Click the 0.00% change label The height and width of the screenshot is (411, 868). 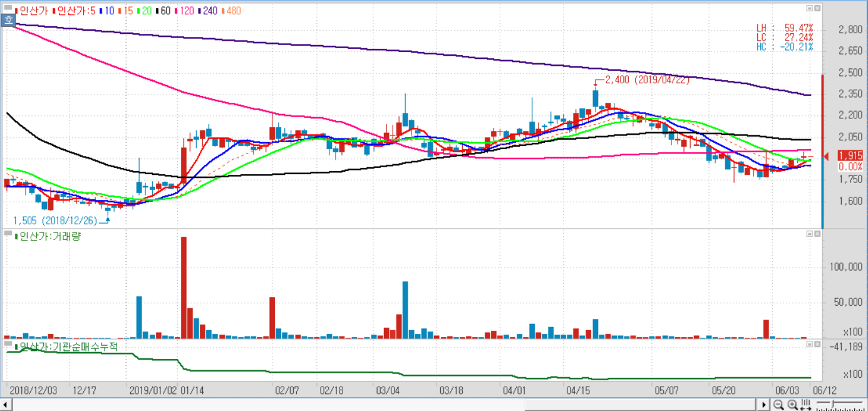(850, 167)
